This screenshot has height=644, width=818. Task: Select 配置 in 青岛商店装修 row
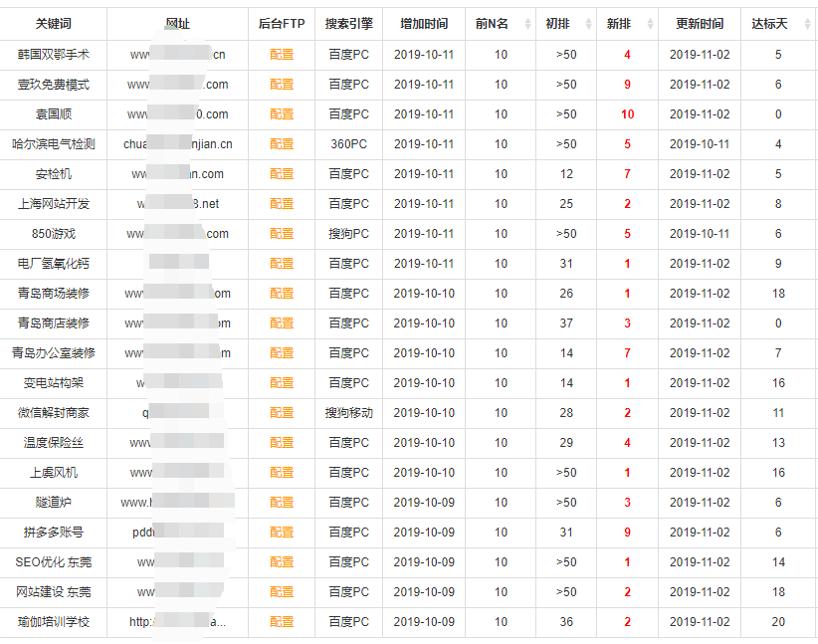pyautogui.click(x=282, y=323)
